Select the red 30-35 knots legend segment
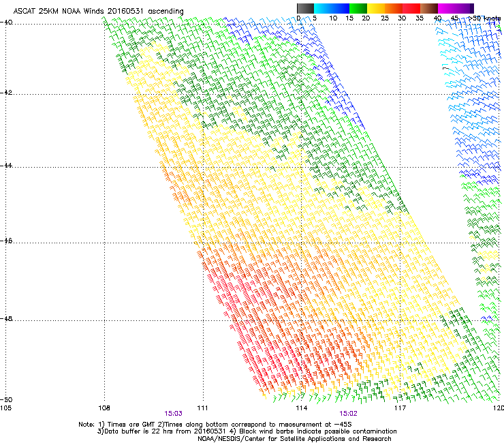The width and height of the screenshot is (504, 443). click(411, 8)
